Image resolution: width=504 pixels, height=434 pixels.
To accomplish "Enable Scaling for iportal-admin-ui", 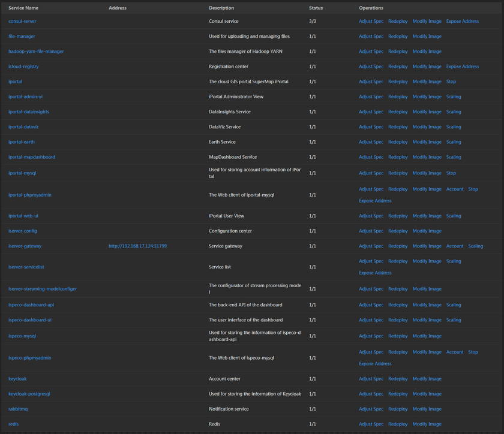I will (x=454, y=96).
